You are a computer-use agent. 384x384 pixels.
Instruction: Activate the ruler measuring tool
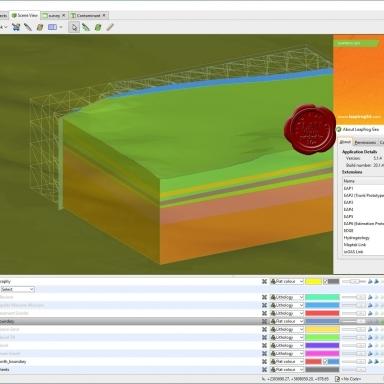[x=110, y=27]
